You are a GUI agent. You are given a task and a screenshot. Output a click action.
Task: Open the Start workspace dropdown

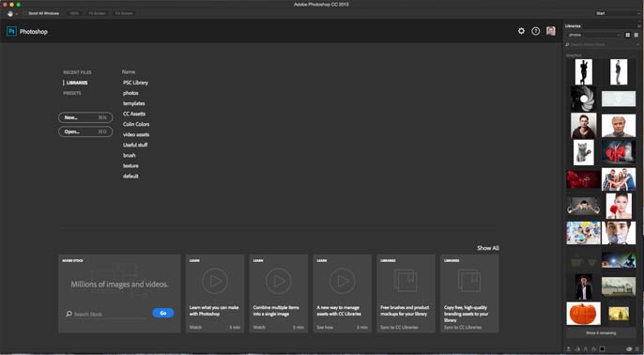click(618, 13)
